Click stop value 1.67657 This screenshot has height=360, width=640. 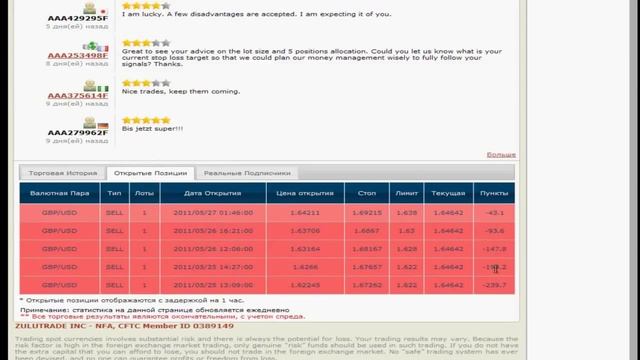pyautogui.click(x=367, y=267)
